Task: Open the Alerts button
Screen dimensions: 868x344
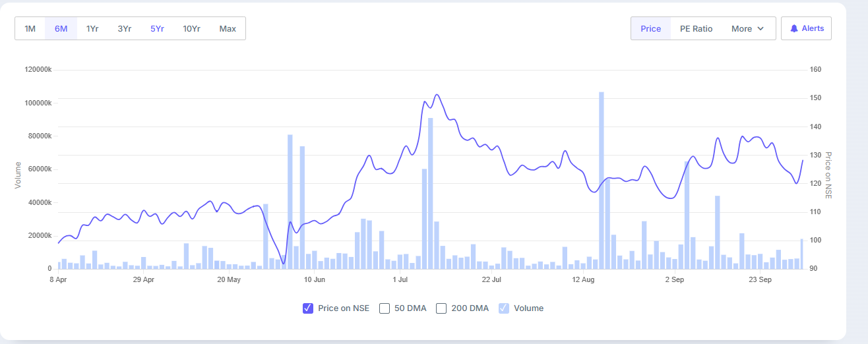Action: (807, 28)
